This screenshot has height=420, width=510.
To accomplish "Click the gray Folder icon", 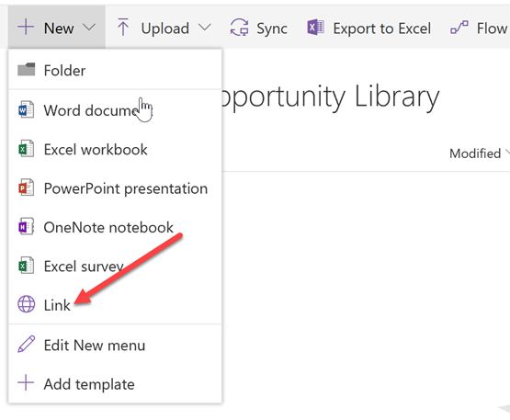I will point(26,70).
